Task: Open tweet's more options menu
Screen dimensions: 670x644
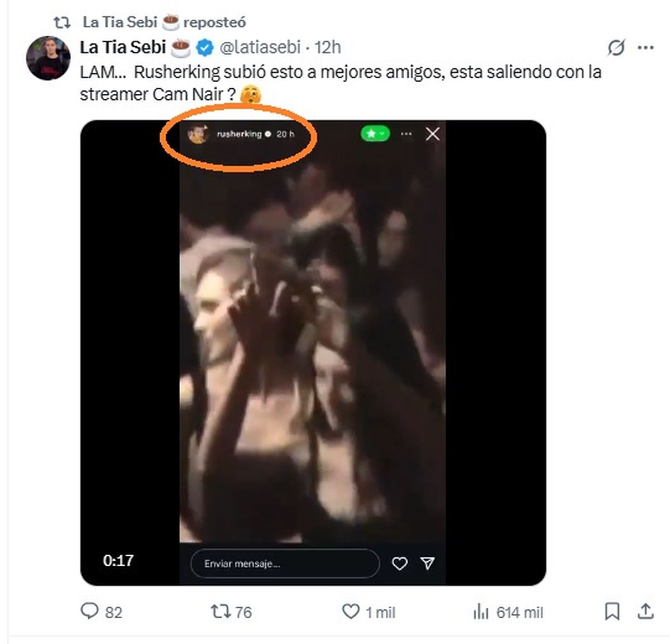Action: (x=645, y=48)
